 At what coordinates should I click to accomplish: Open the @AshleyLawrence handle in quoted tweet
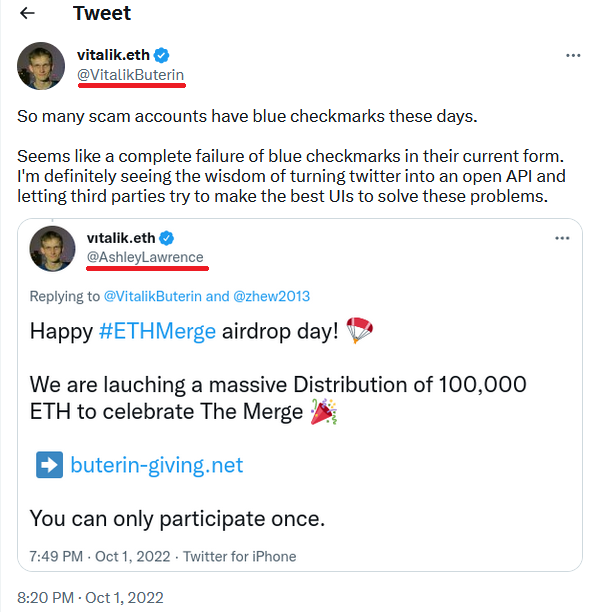[145, 257]
